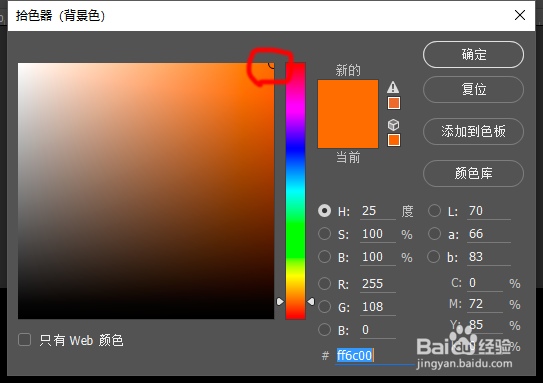Select the web-safe color swatch below cube
This screenshot has height=383, width=543.
pos(394,140)
